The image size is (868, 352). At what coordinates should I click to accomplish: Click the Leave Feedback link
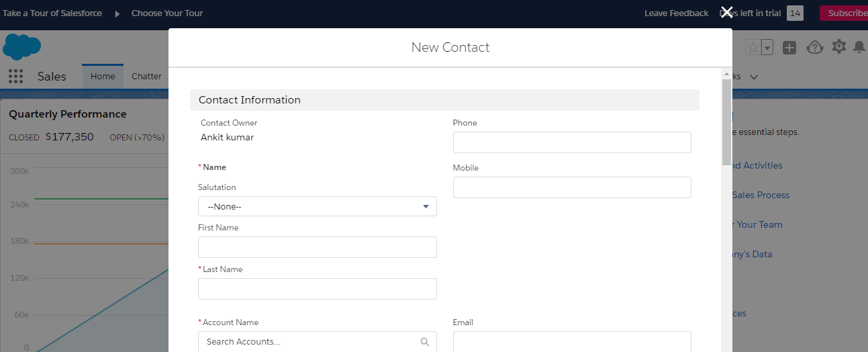[676, 13]
